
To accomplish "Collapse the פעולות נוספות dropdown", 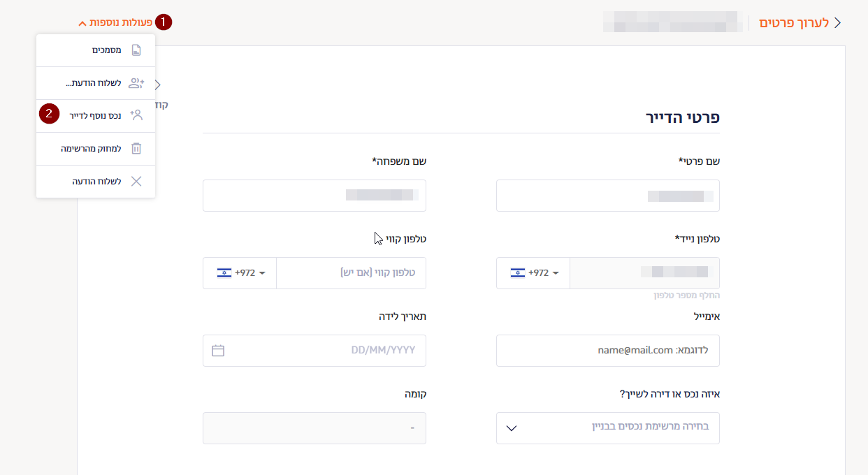I will (x=115, y=23).
